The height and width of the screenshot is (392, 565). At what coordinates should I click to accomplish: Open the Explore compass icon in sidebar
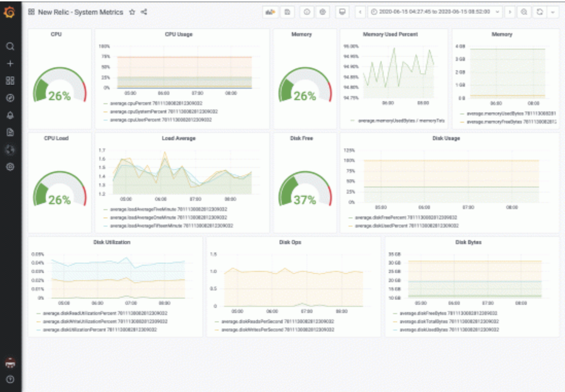[10, 98]
